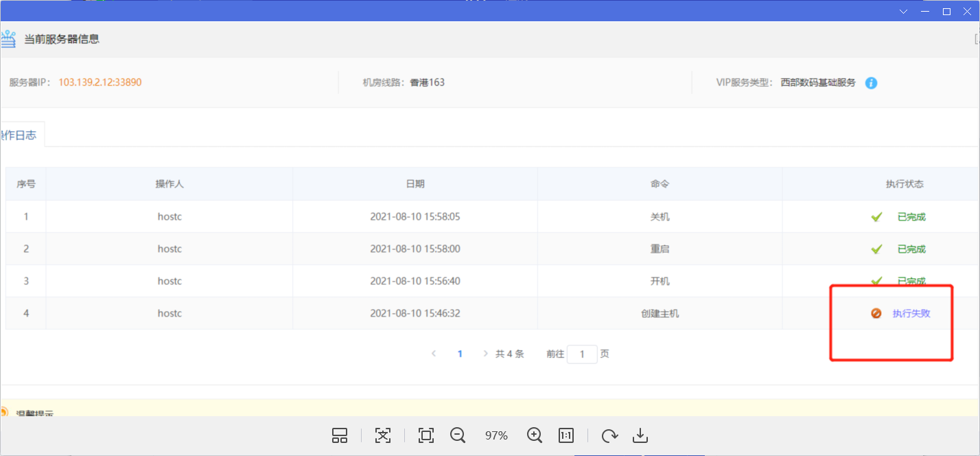This screenshot has height=456, width=980.
Task: Click the text recognition icon in toolbar
Action: [382, 435]
